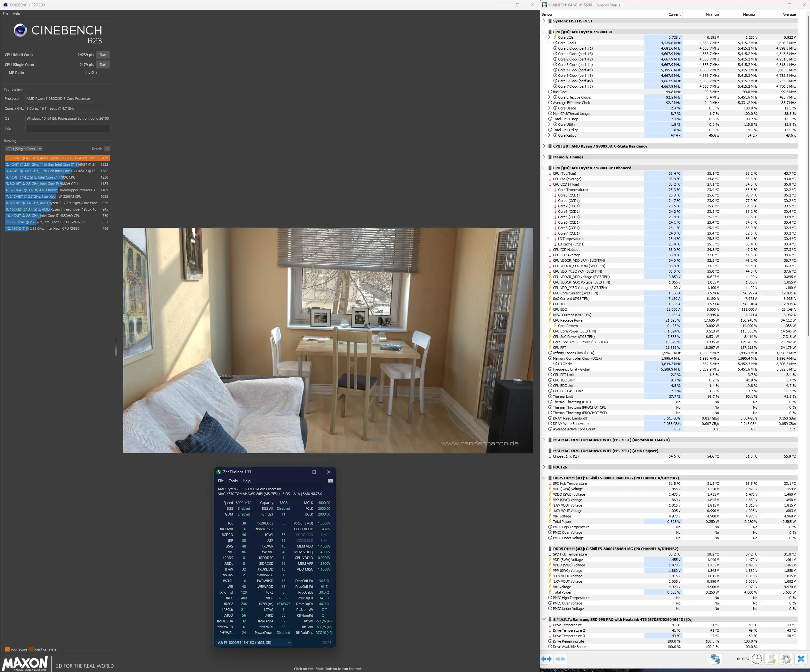Select the Thermal Limit sensor row

pyautogui.click(x=673, y=396)
